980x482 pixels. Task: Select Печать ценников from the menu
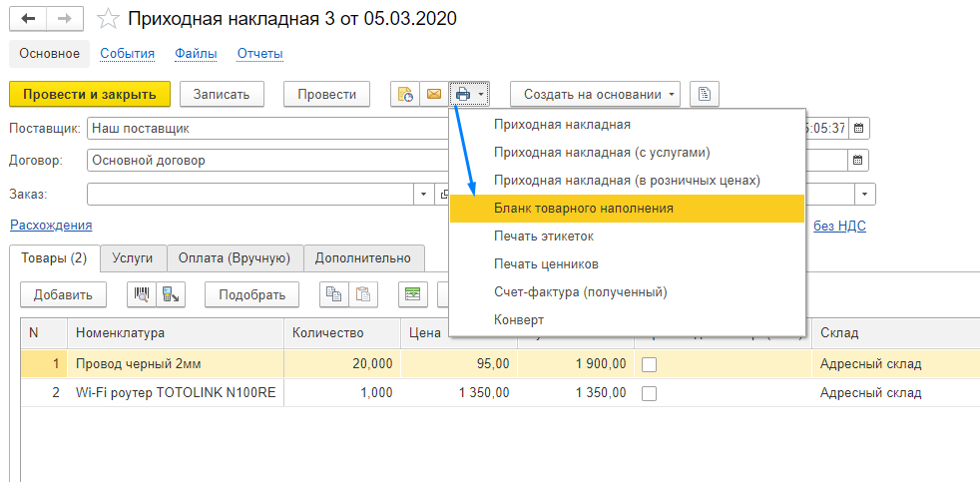click(x=627, y=263)
